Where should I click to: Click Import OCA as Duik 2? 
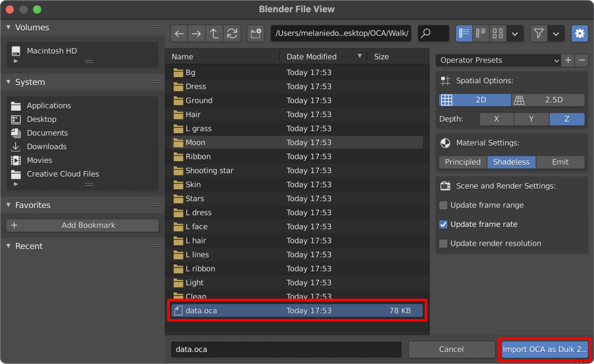tap(544, 349)
